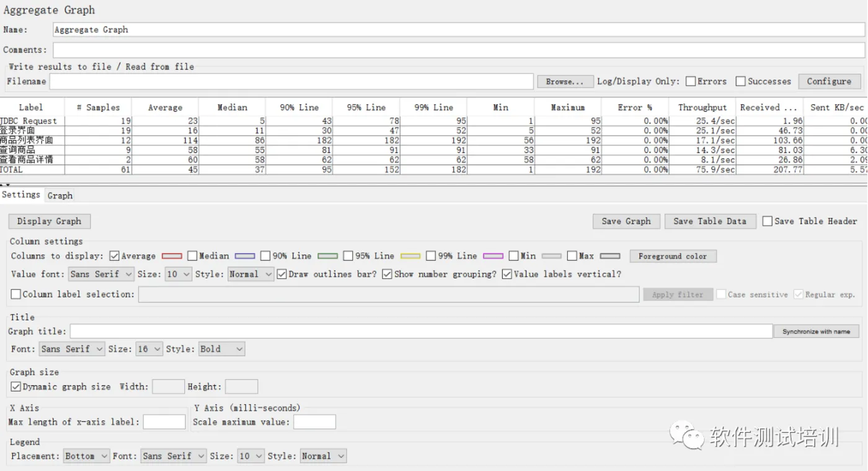
Task: Switch to the Settings tab
Action: (x=21, y=195)
